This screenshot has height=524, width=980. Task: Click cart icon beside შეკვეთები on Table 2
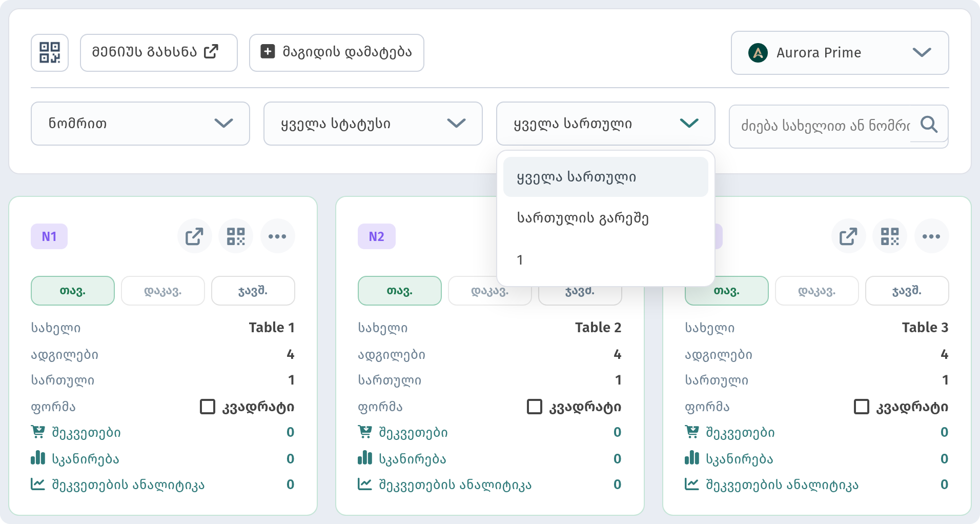365,432
